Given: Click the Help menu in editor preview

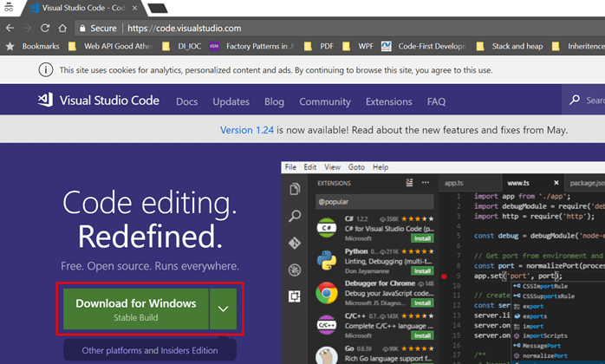Looking at the screenshot, I should coord(381,167).
